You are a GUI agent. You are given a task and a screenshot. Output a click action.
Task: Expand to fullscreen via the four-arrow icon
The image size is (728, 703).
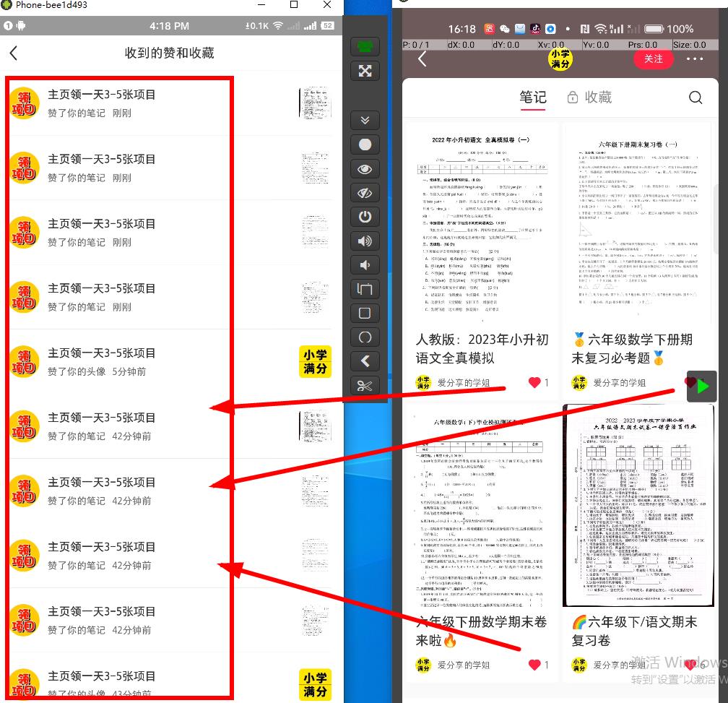tap(365, 71)
